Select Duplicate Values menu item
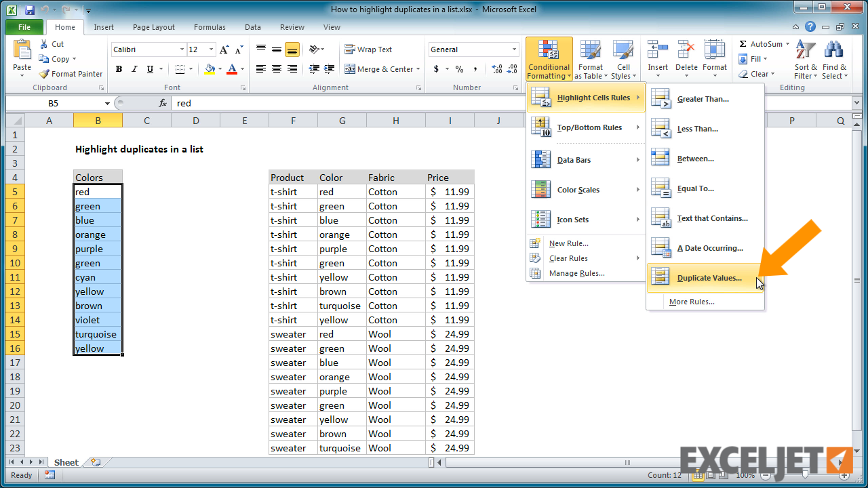This screenshot has width=868, height=488. tap(705, 278)
